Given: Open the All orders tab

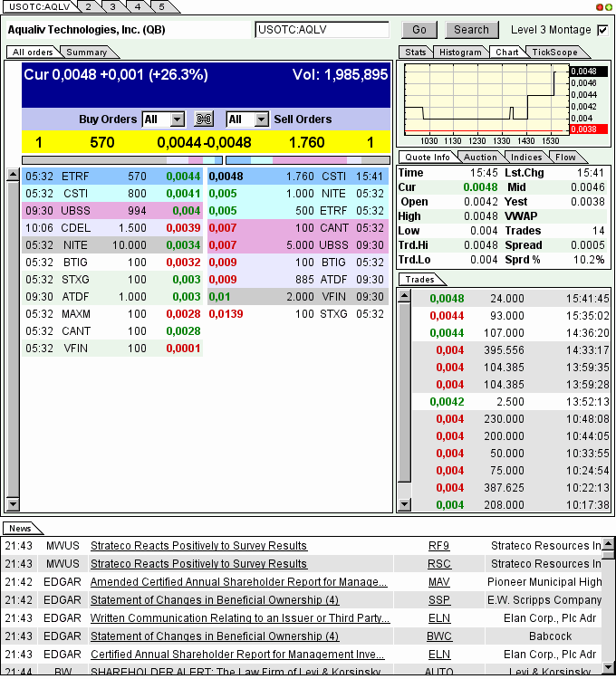Looking at the screenshot, I should tap(33, 52).
